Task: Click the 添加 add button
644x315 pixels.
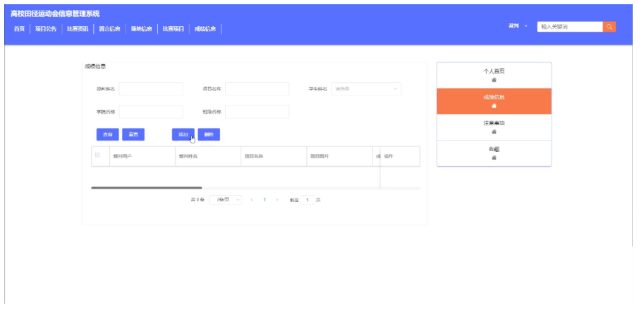Action: [183, 134]
